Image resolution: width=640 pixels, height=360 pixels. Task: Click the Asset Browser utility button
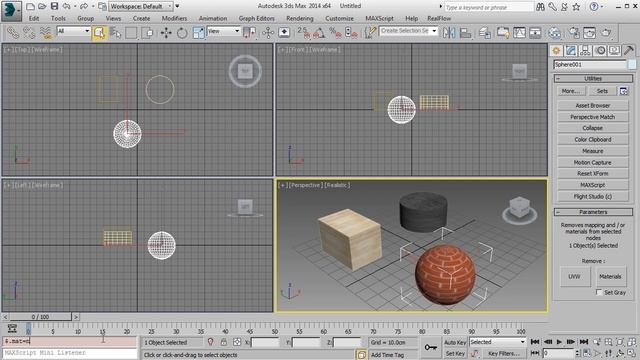pyautogui.click(x=593, y=105)
